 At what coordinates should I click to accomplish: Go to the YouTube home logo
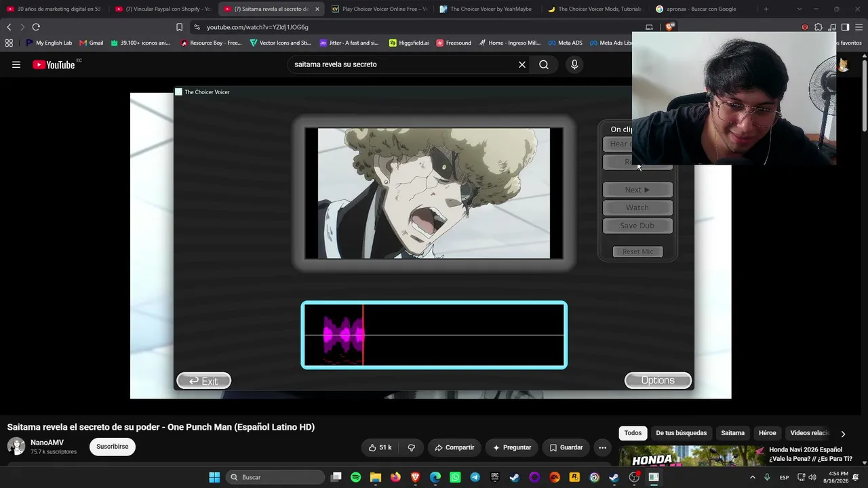[x=54, y=65]
